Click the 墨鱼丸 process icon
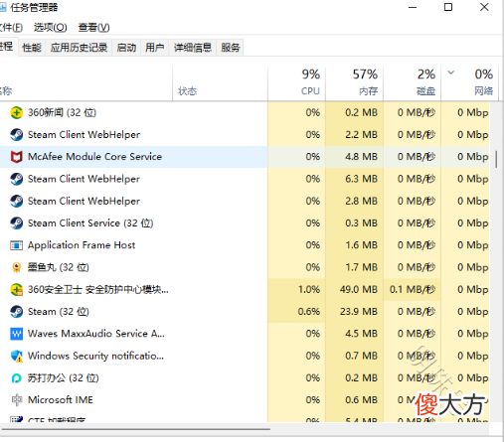504x442 pixels. point(16,267)
